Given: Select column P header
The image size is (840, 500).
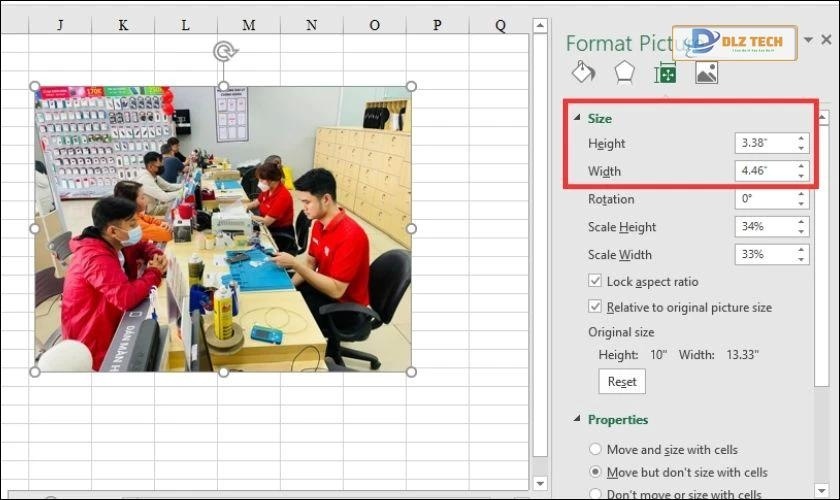Looking at the screenshot, I should pos(438,25).
